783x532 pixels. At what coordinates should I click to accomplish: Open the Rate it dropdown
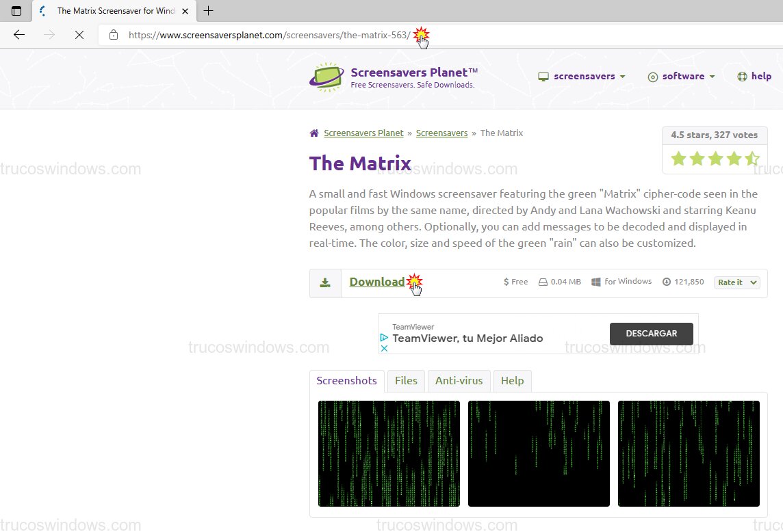pyautogui.click(x=736, y=282)
